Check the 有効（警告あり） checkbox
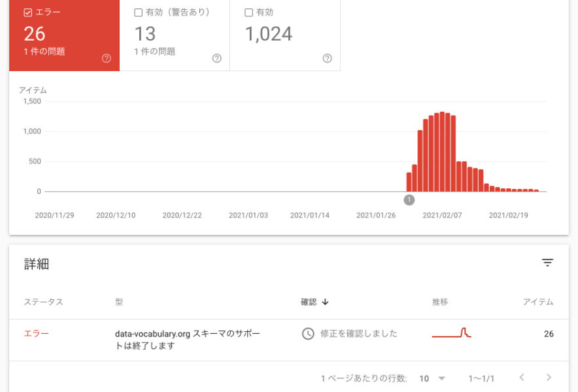Image resolution: width=578 pixels, height=392 pixels. (138, 12)
